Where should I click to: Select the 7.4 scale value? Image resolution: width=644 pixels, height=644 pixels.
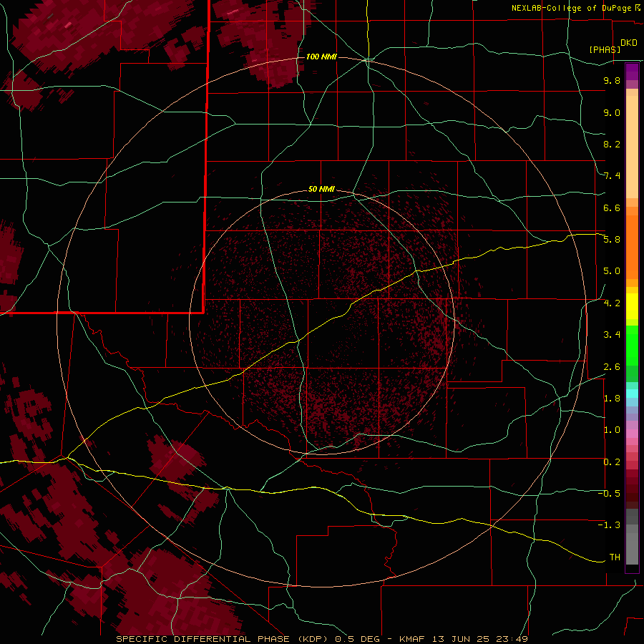612,176
